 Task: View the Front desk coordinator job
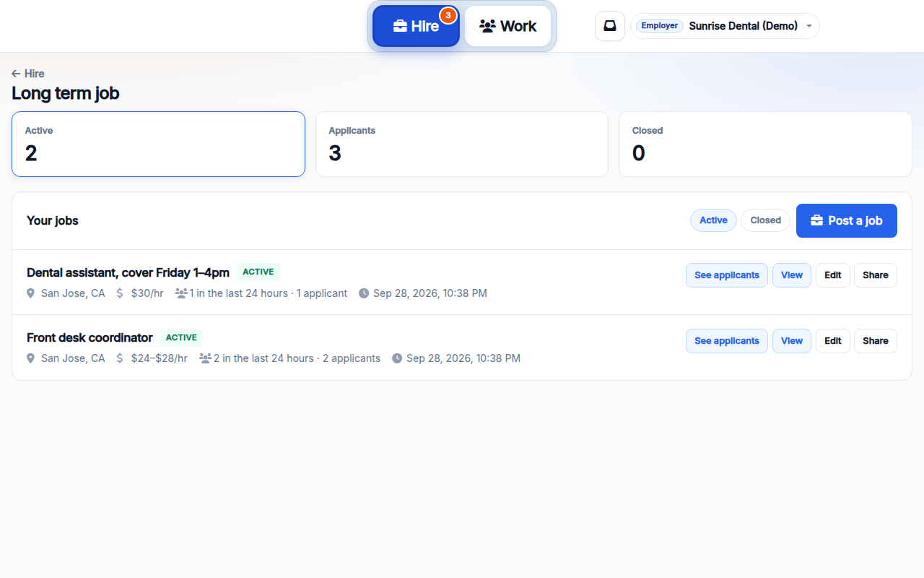point(792,341)
